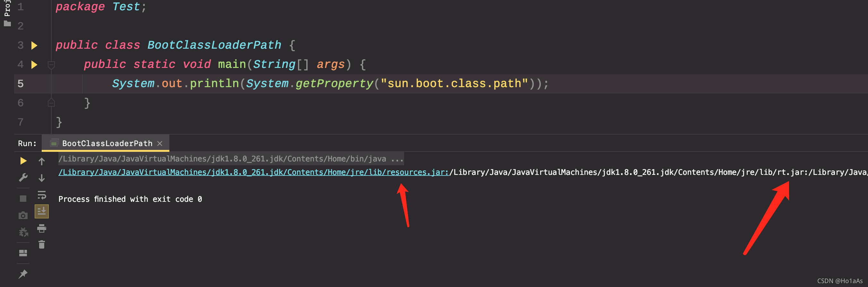Click the "sun.boot.class.path" string literal
868x287 pixels.
click(454, 84)
